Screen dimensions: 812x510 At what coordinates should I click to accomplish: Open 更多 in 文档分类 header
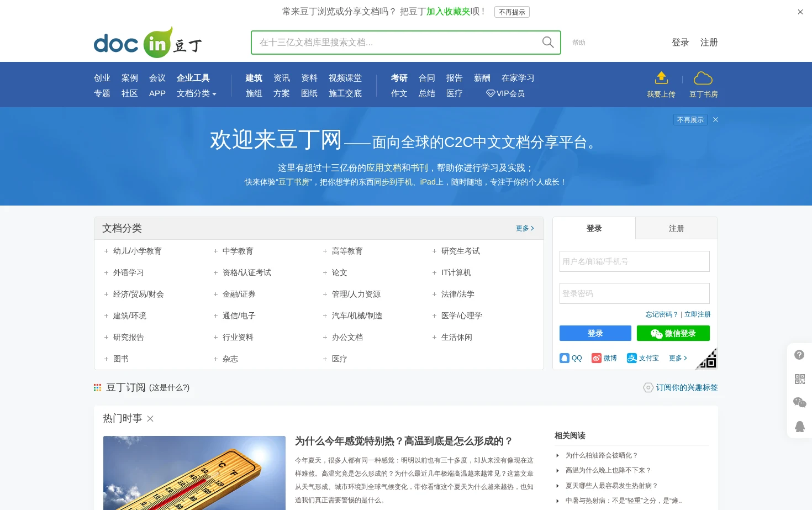(x=525, y=228)
